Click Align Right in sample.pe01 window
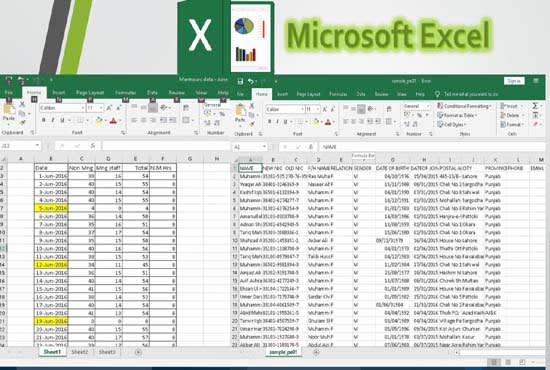This screenshot has height=370, width=550. click(x=361, y=122)
